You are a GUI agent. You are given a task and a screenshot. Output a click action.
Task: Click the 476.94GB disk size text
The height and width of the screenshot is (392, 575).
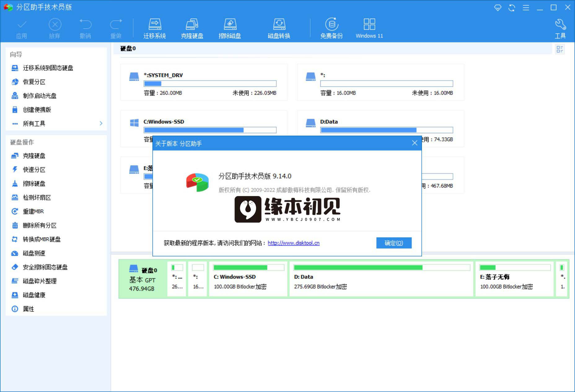pos(142,289)
